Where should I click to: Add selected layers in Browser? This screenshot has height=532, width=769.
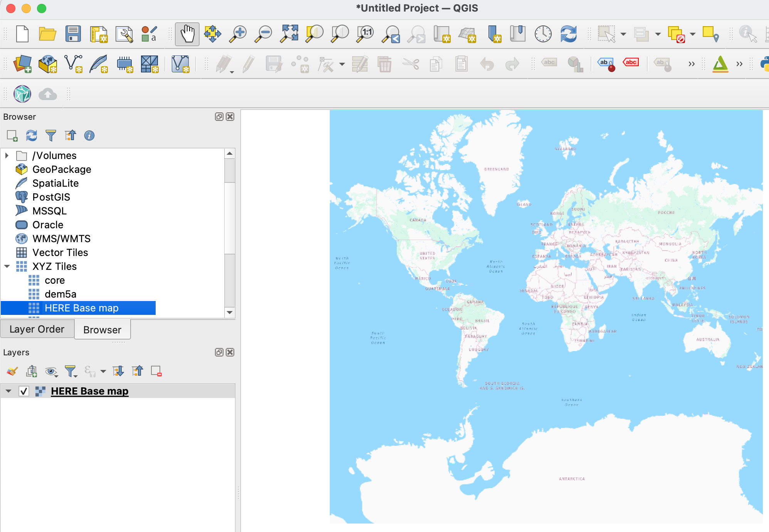click(12, 136)
